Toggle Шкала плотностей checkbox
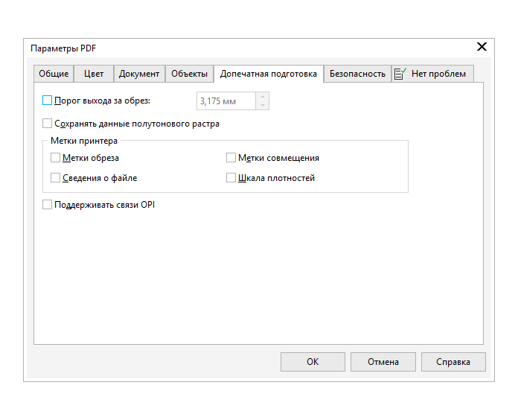This screenshot has height=420, width=518. pyautogui.click(x=231, y=178)
